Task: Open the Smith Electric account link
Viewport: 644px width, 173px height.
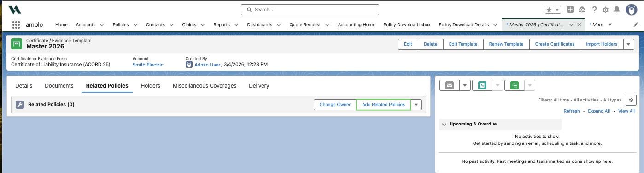Action: tap(148, 65)
